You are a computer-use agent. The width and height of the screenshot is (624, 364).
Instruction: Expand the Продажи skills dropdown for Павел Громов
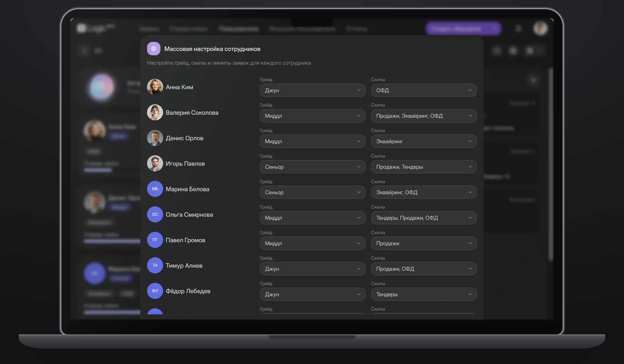click(x=424, y=243)
